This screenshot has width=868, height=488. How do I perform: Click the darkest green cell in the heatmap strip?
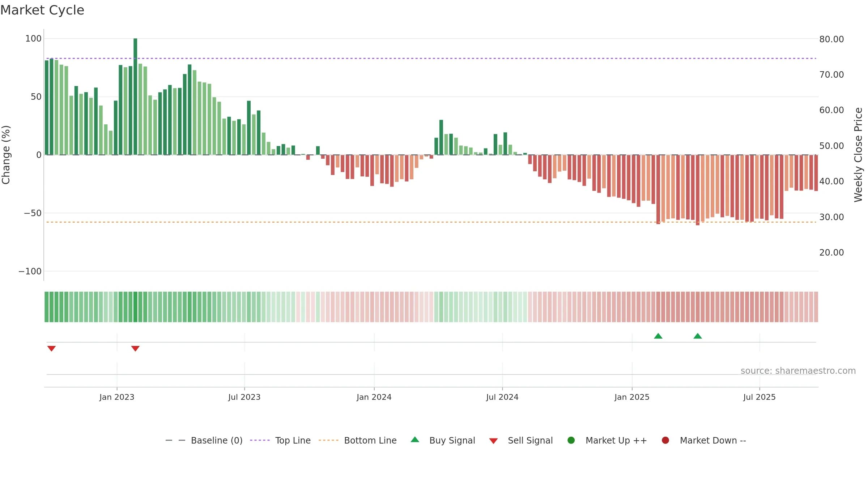point(135,307)
